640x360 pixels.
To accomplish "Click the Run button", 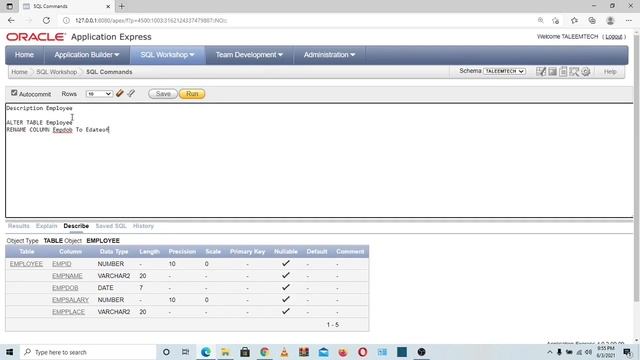I will tap(192, 94).
